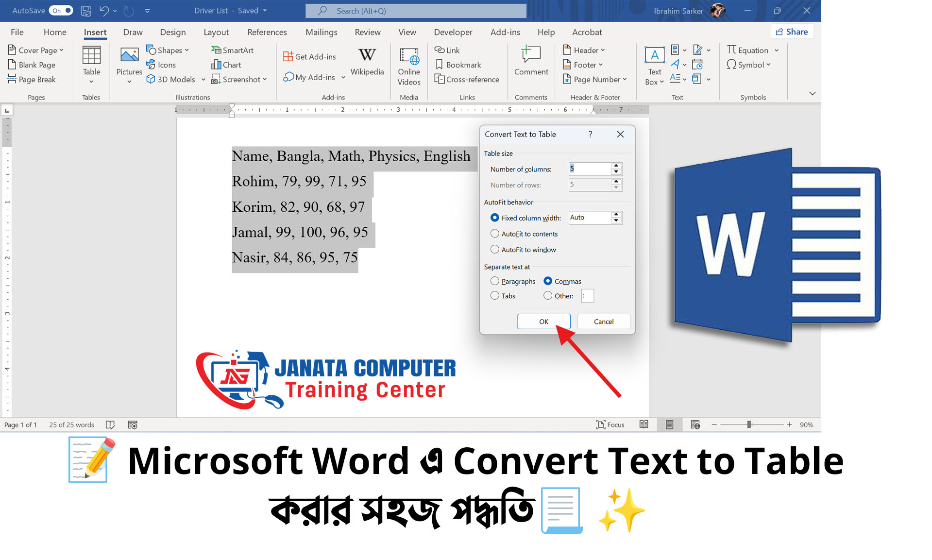Insert a Bookmark from Links group
Viewport: 932px width, 560px height.
click(458, 65)
